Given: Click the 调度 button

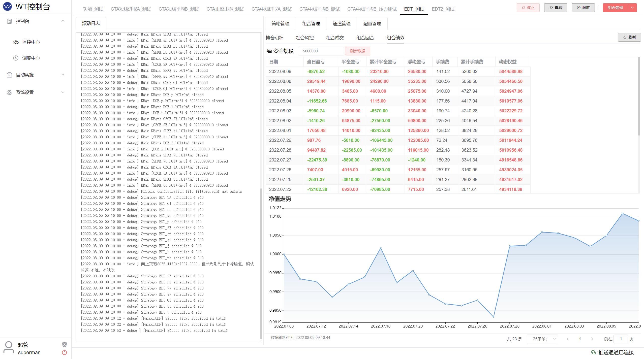Looking at the screenshot, I should [583, 8].
